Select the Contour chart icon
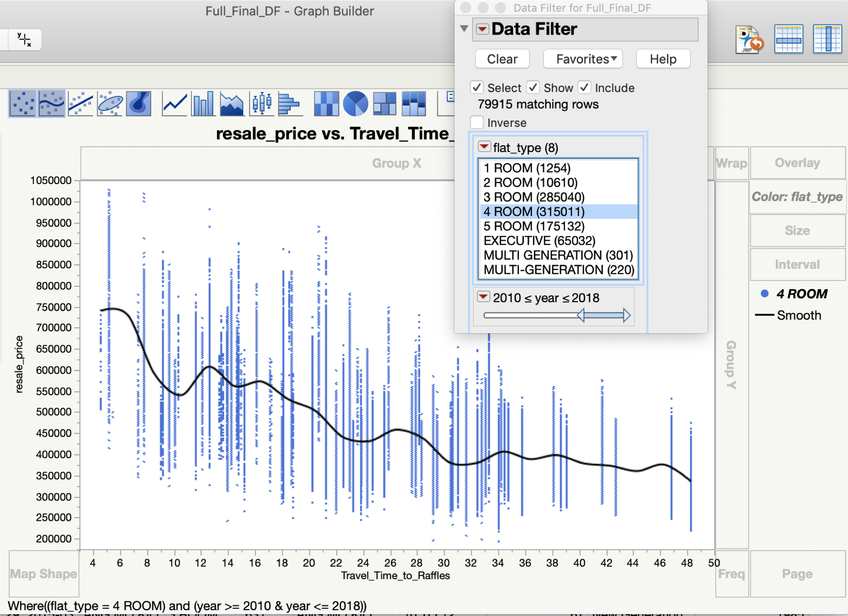The height and width of the screenshot is (616, 848). [139, 104]
